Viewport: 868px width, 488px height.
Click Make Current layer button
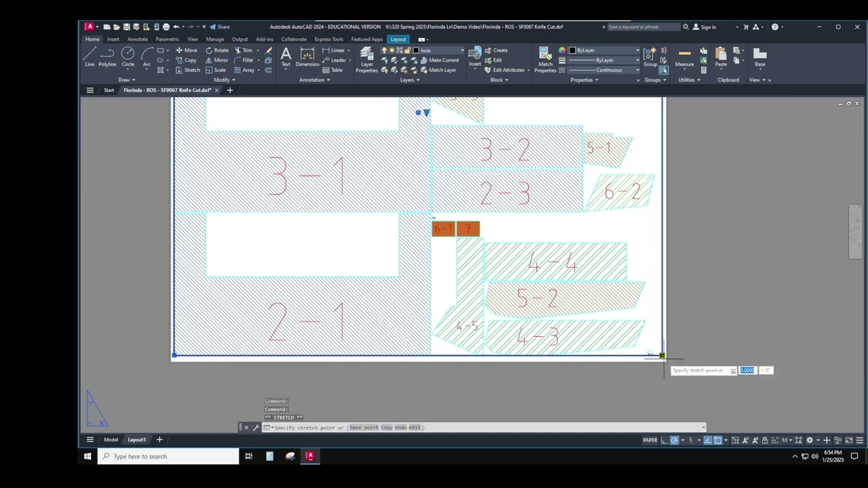click(x=439, y=60)
